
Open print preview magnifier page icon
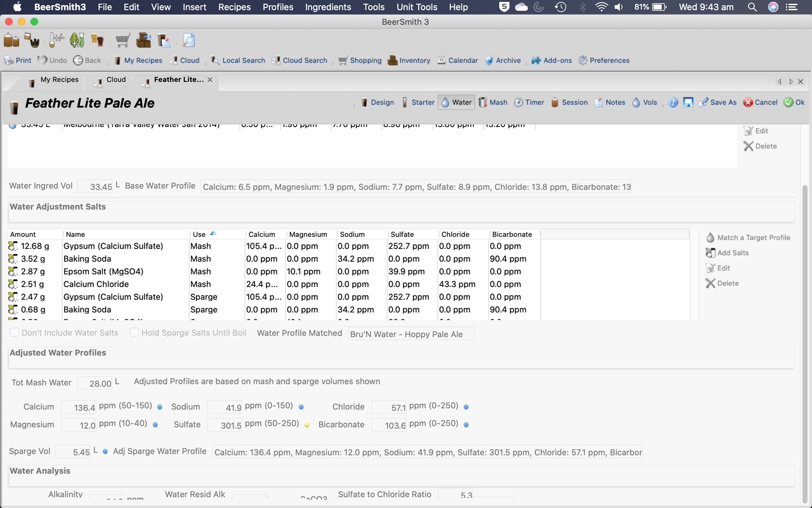[188, 40]
